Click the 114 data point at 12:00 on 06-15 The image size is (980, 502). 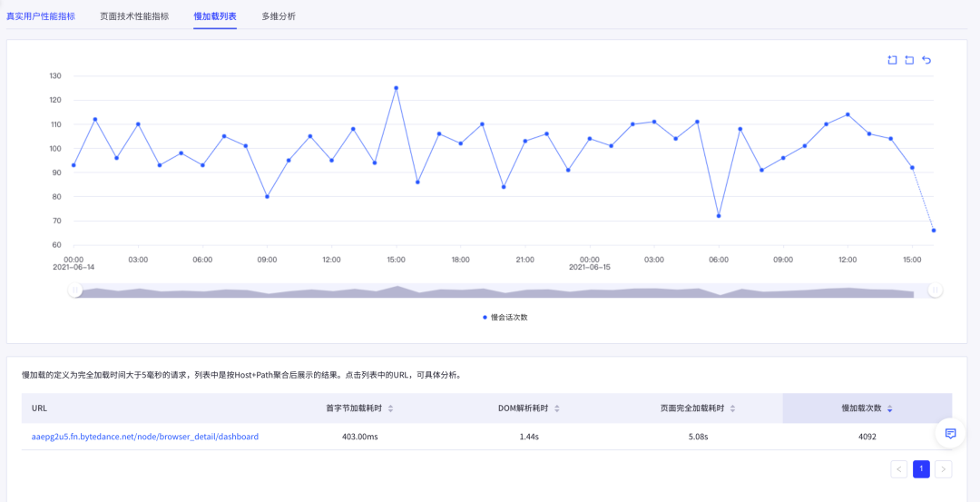[x=848, y=114]
